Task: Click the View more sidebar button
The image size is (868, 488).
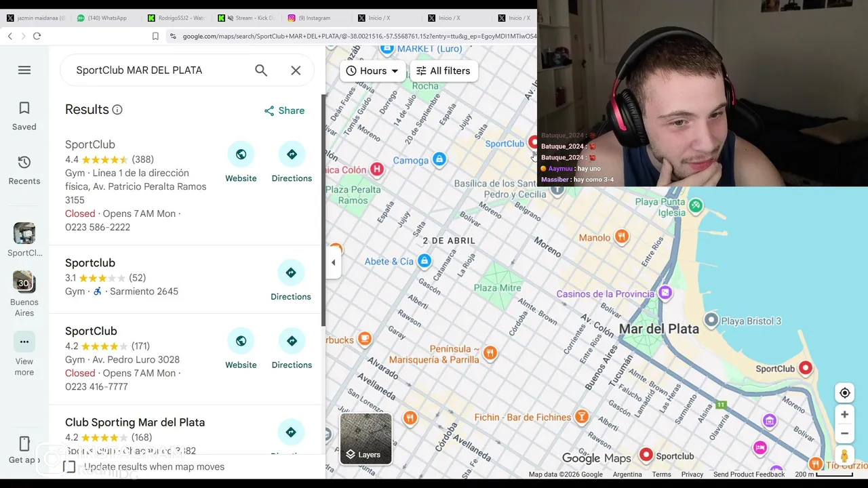Action: click(24, 354)
